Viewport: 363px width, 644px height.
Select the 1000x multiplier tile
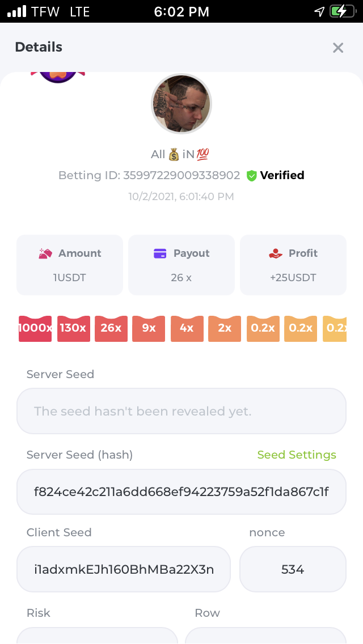click(x=35, y=329)
